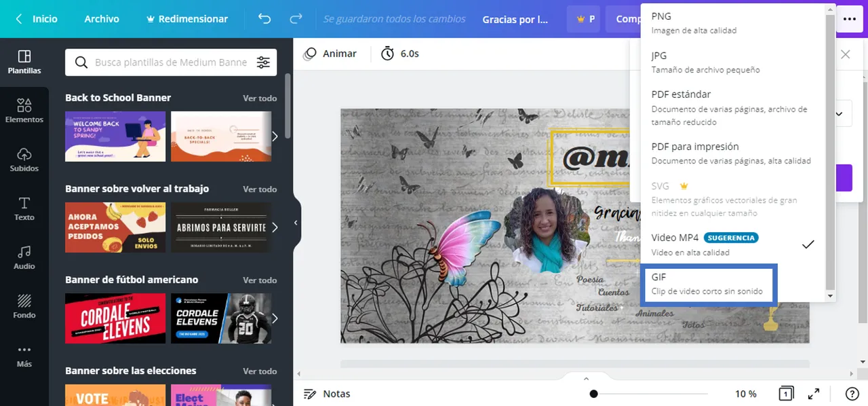
Task: Next arrow in Back to School row
Action: 275,136
